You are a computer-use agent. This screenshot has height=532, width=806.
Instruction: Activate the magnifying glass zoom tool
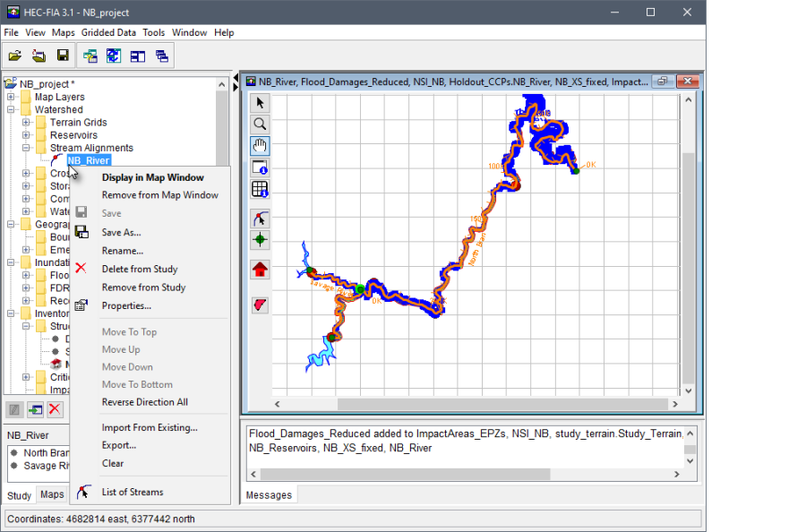(x=261, y=124)
